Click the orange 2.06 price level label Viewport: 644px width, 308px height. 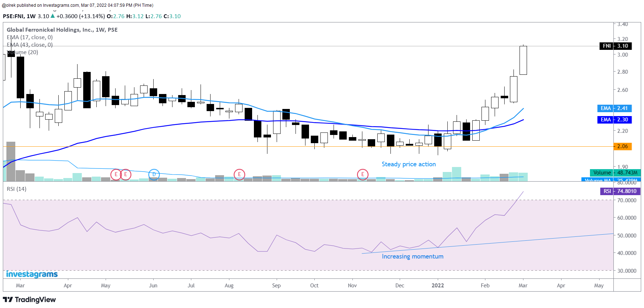point(622,146)
